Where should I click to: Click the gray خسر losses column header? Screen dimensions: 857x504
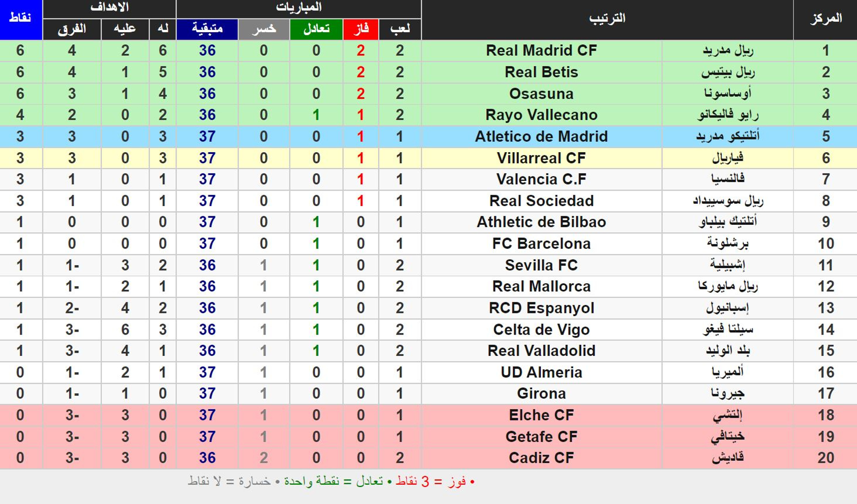click(264, 29)
